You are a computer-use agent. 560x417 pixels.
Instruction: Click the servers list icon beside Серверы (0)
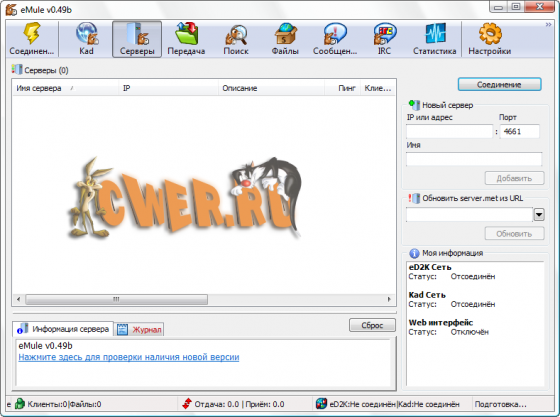coord(16,69)
